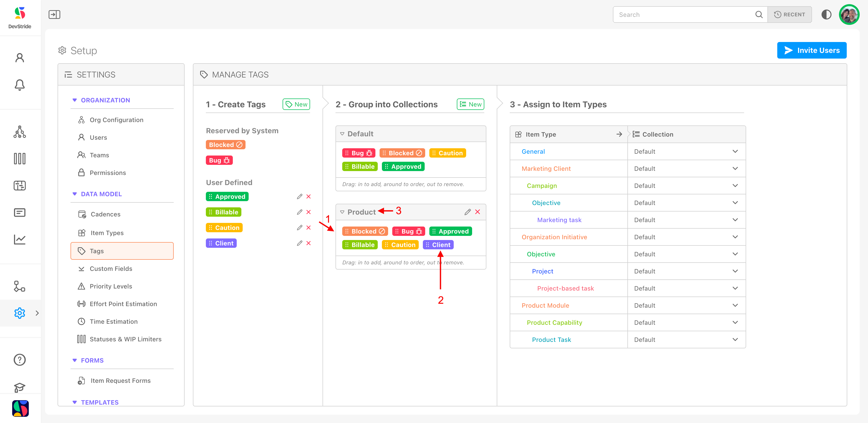Click the pencil icon next to the Approved tag
Image resolution: width=868 pixels, height=423 pixels.
(299, 196)
